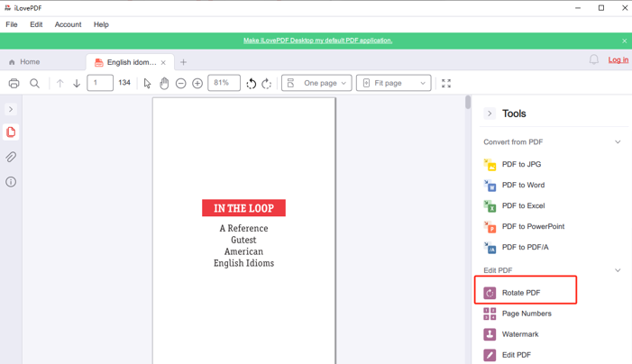632x364 pixels.
Task: Click the PDF to JPG icon
Action: 490,164
